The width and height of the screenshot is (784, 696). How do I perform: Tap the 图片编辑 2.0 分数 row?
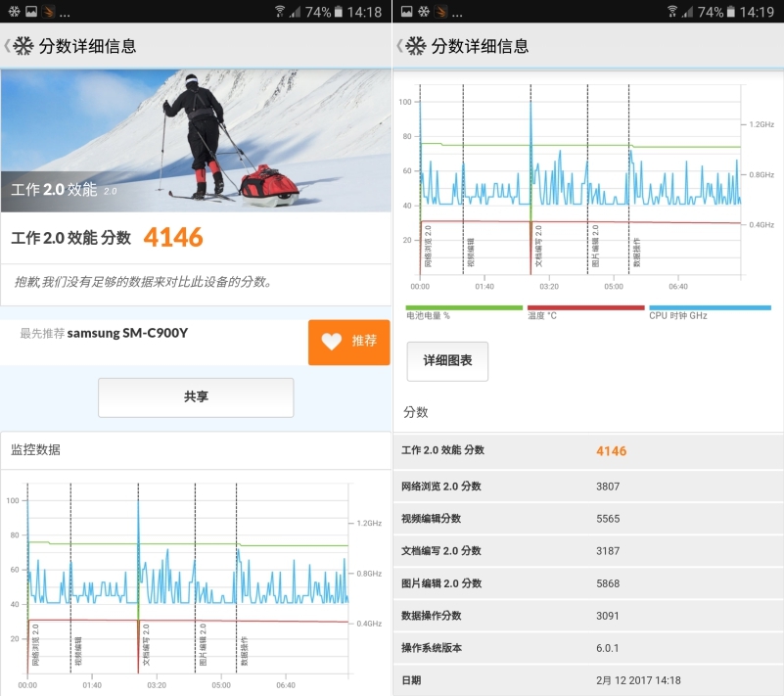588,583
